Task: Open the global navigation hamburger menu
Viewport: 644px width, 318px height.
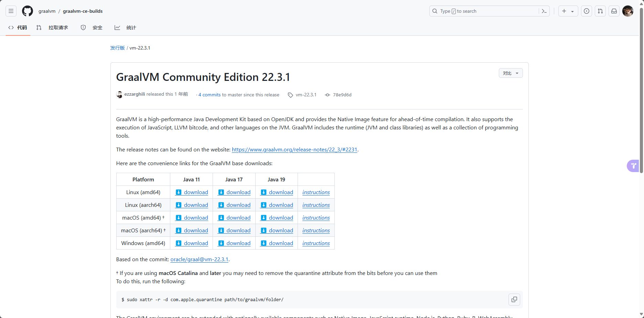Action: tap(11, 11)
